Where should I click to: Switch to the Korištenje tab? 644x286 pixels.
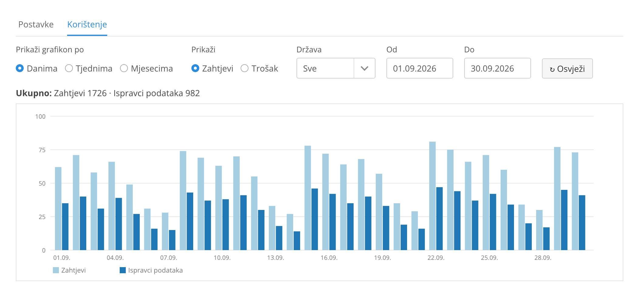[x=87, y=24]
